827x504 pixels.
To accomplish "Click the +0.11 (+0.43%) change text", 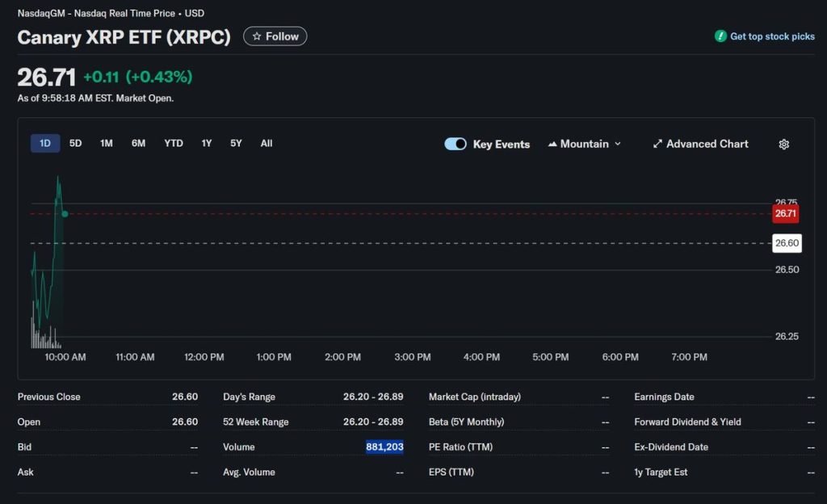I will pos(137,77).
